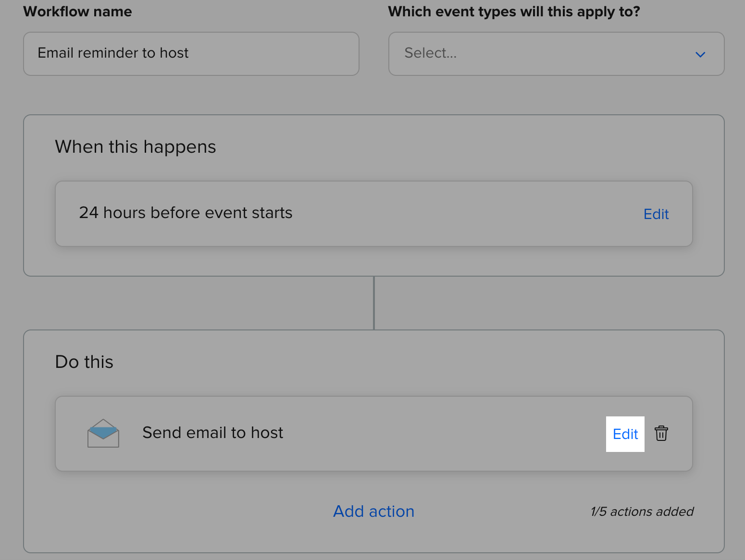Edit the Send email to host action
The image size is (745, 560).
click(625, 434)
